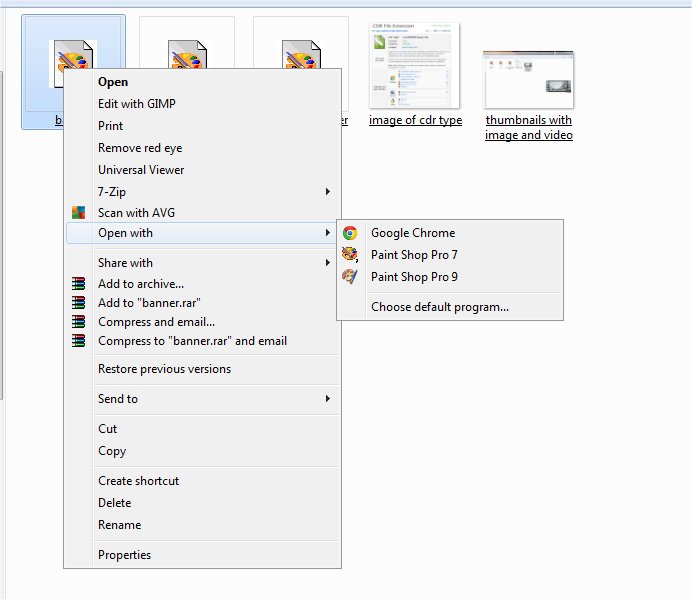Select Restore previous versions

coord(164,369)
